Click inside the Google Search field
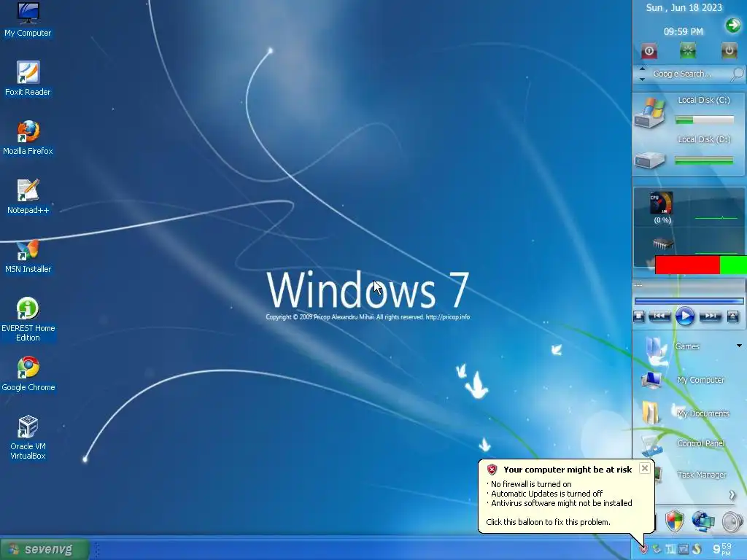Image resolution: width=747 pixels, height=560 pixels. point(689,74)
